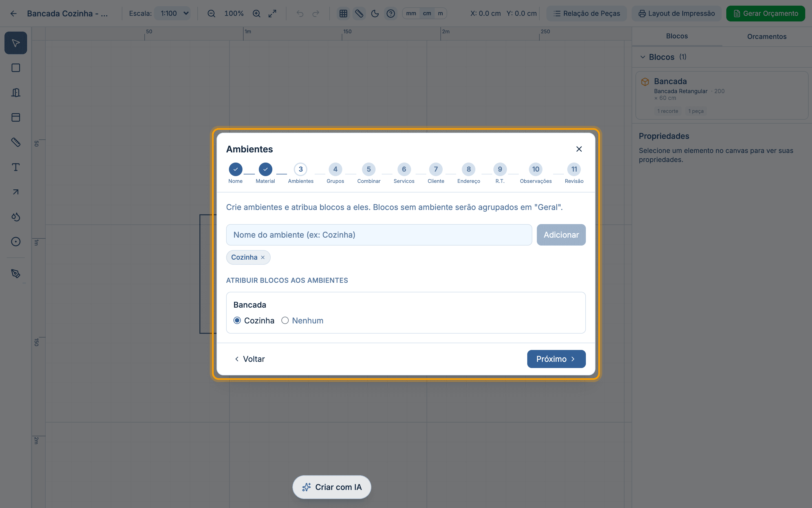Switch to the Orcamentos tab
This screenshot has height=508, width=812.
tap(767, 36)
